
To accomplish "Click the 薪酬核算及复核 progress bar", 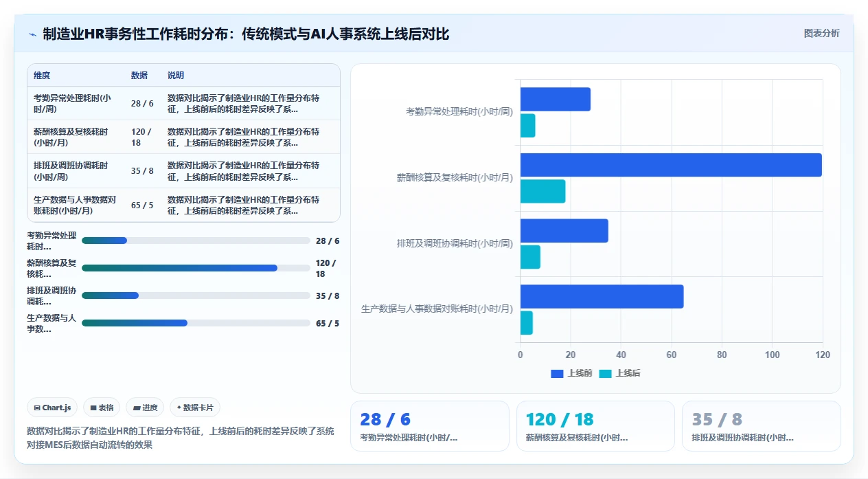I will [x=196, y=268].
